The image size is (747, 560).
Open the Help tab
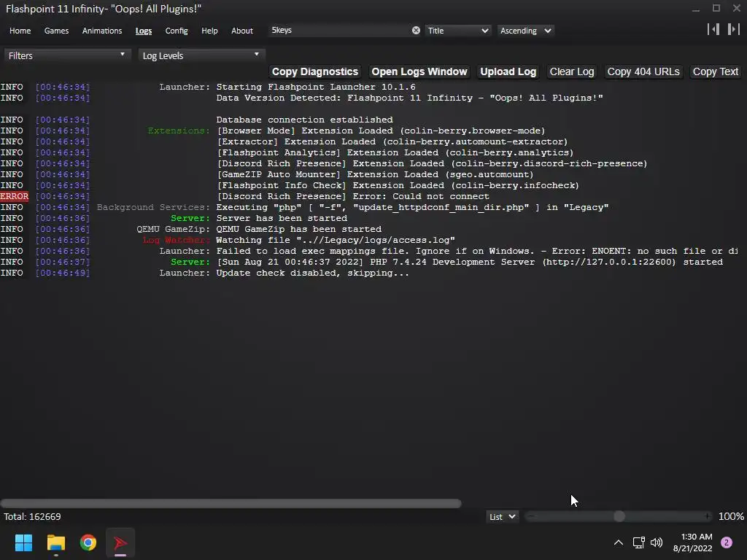click(209, 31)
